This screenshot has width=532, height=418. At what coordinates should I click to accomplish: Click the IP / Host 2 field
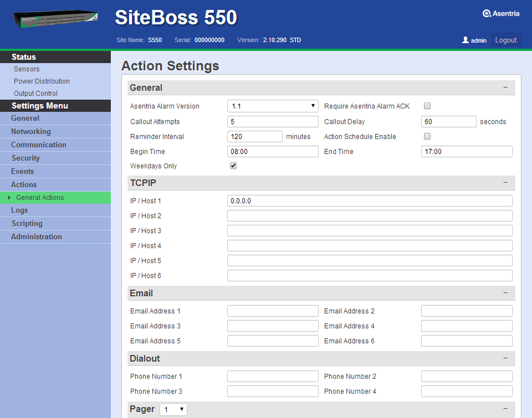click(370, 216)
